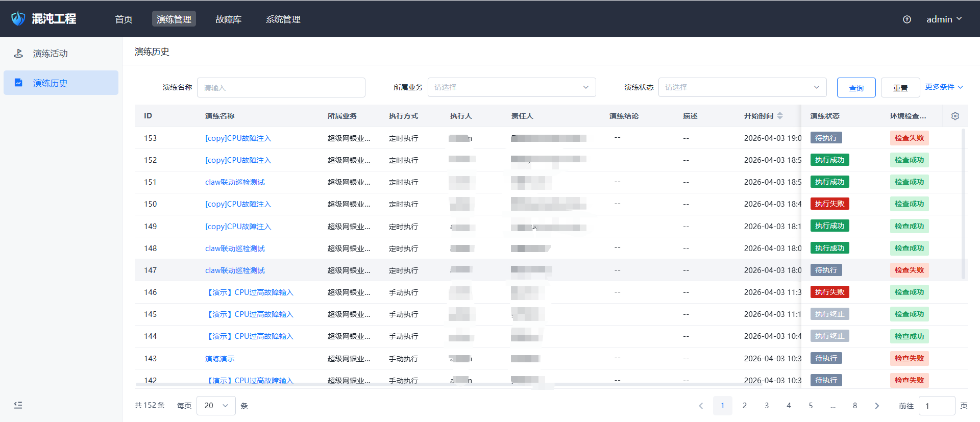Expand 更多条件 filter options
The height and width of the screenshot is (422, 980).
(944, 87)
